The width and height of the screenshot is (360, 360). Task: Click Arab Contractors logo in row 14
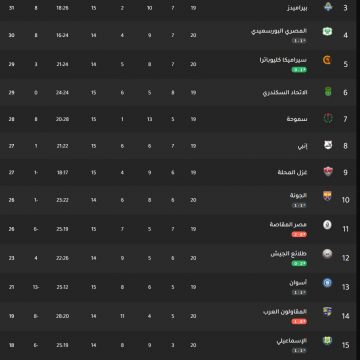[327, 312]
